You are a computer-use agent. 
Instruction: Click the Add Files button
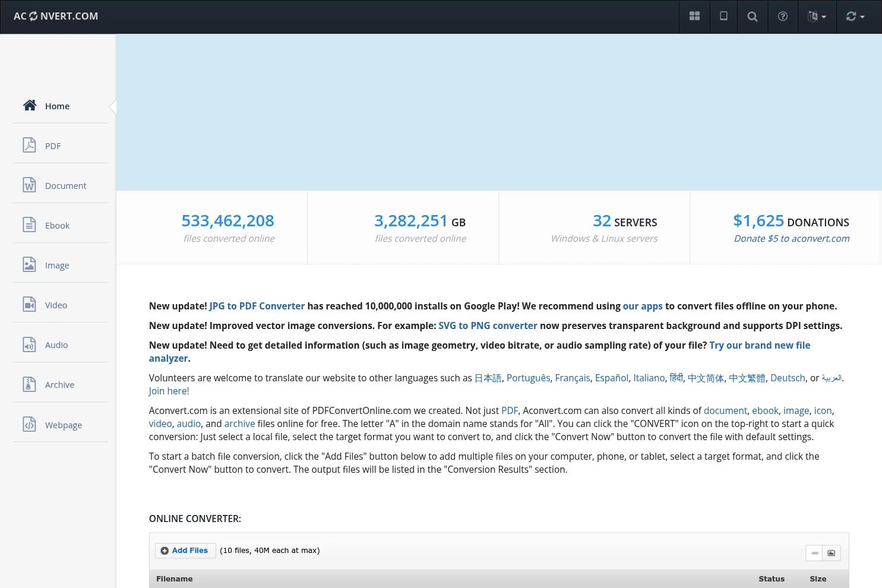point(185,551)
